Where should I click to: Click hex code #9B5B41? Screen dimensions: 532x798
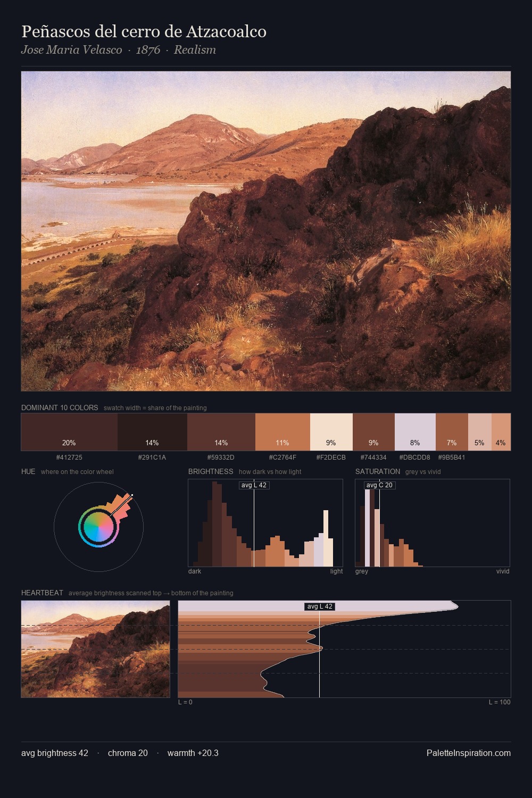point(452,458)
